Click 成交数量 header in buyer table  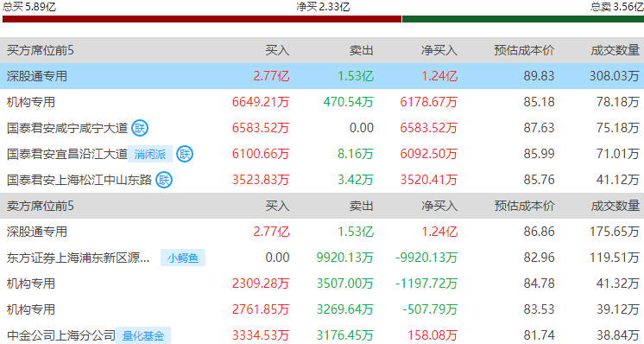[616, 50]
